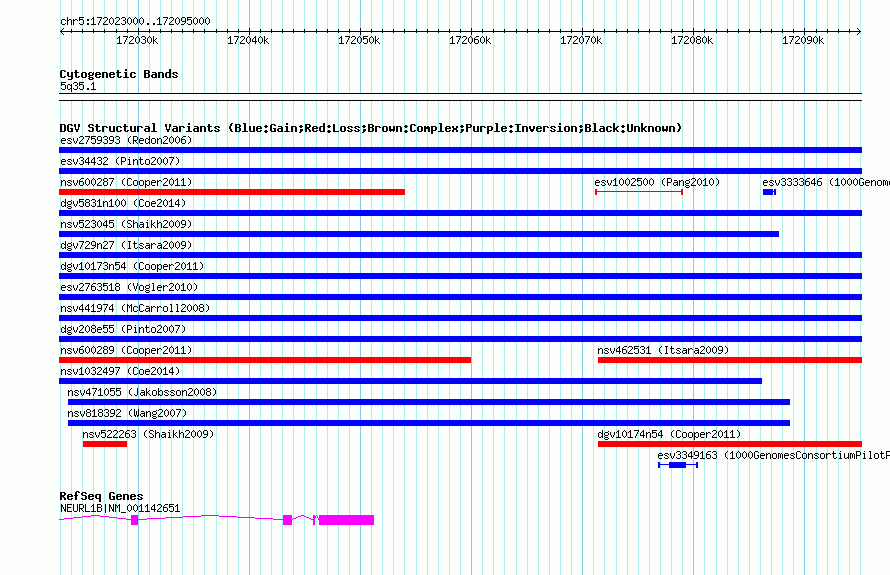Screen dimensions: 890x575
Task: Select the blue esv3349163 feature glyph
Action: (x=678, y=465)
